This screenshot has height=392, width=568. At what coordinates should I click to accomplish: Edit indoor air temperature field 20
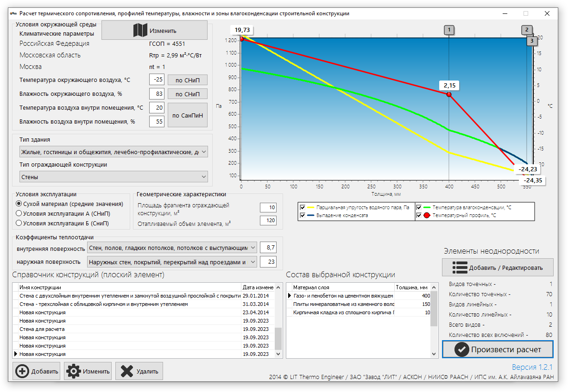pyautogui.click(x=157, y=108)
